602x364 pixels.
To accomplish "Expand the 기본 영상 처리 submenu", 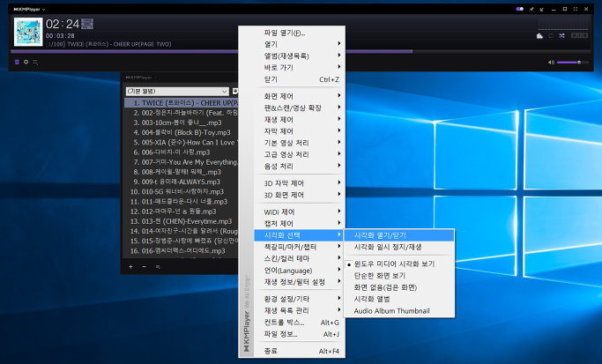I will pyautogui.click(x=300, y=143).
